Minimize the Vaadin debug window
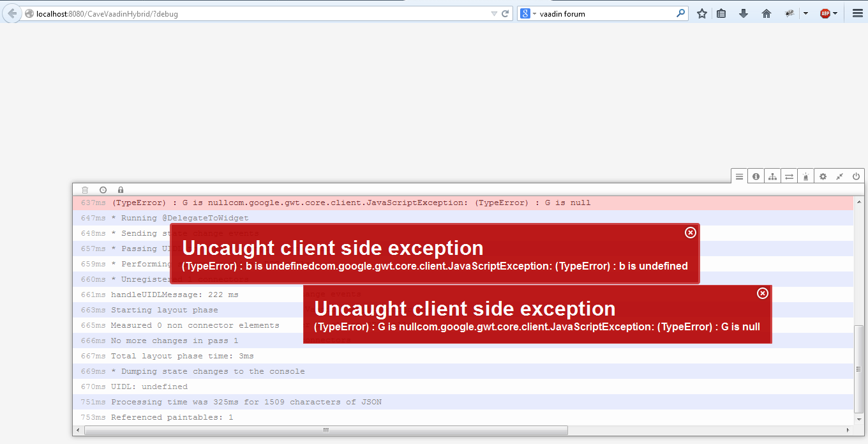The height and width of the screenshot is (444, 868). [840, 176]
